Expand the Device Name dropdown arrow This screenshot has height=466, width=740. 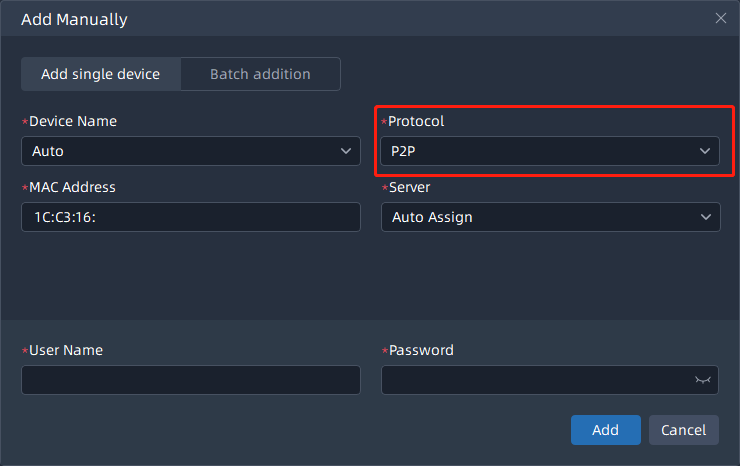[346, 151]
